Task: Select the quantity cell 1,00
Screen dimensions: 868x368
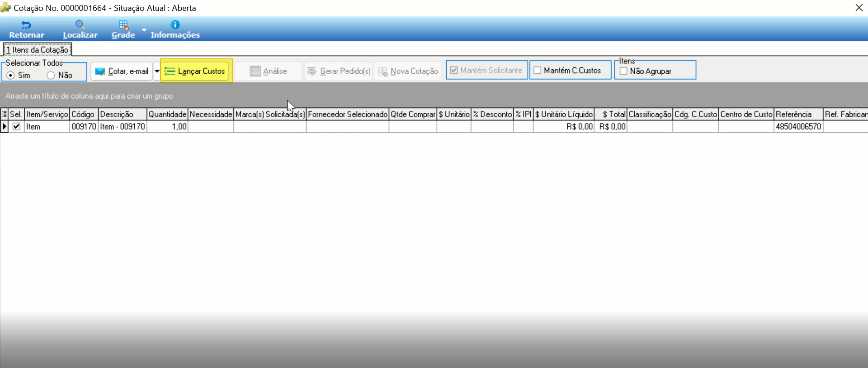Action: [167, 127]
